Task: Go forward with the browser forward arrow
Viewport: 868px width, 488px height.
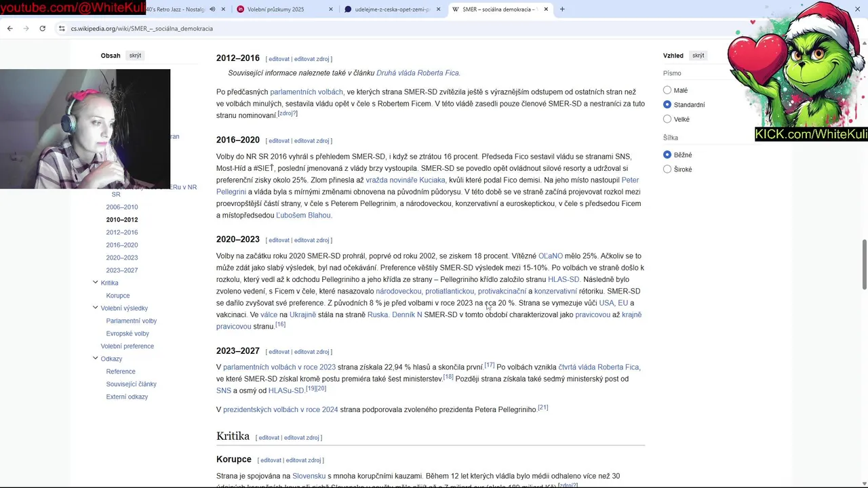Action: click(x=26, y=28)
